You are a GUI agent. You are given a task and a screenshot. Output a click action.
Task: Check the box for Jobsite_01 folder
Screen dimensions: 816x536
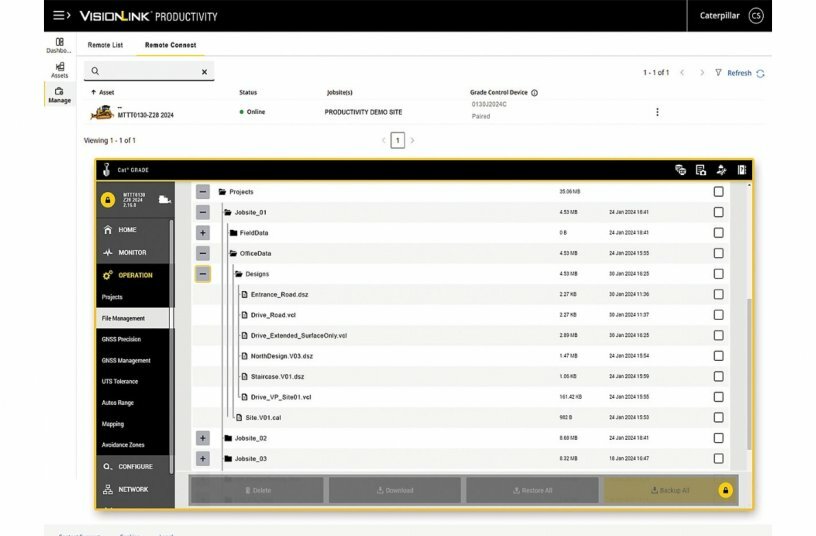[718, 212]
